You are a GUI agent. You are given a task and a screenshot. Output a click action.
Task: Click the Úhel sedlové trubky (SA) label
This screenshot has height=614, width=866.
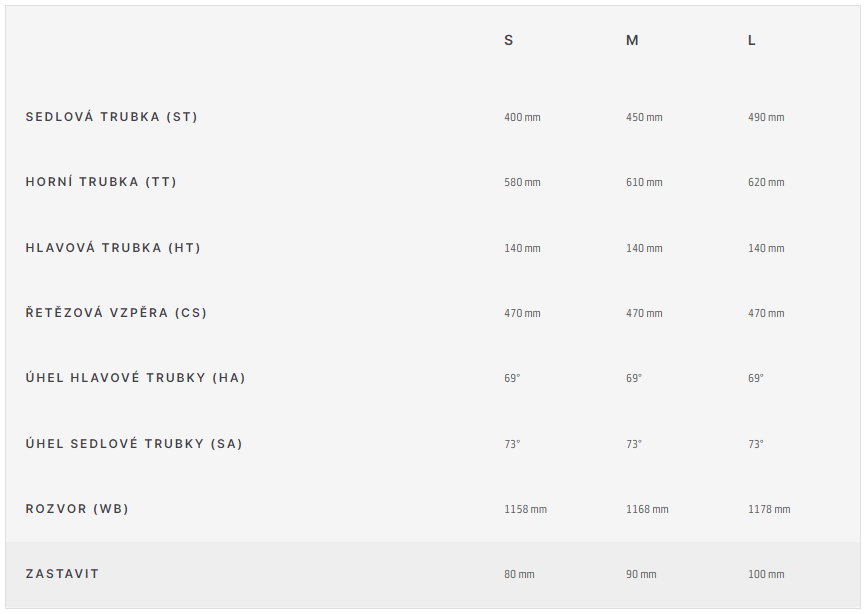pyautogui.click(x=134, y=443)
